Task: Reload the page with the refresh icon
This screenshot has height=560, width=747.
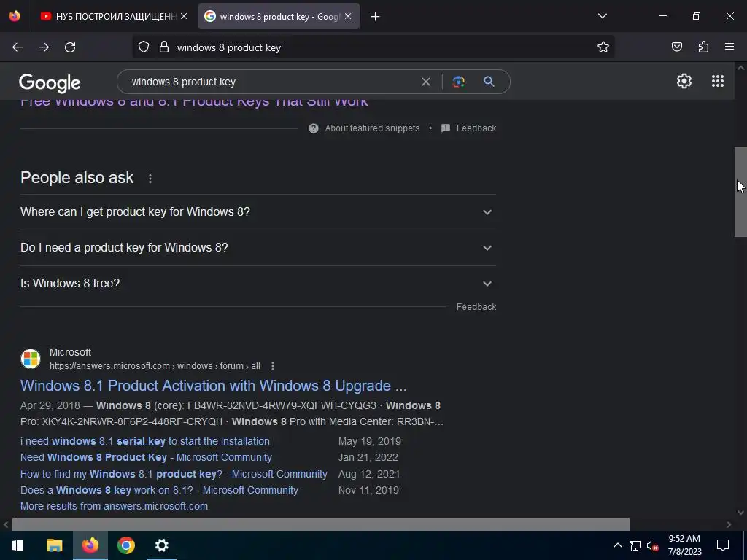Action: tap(70, 47)
